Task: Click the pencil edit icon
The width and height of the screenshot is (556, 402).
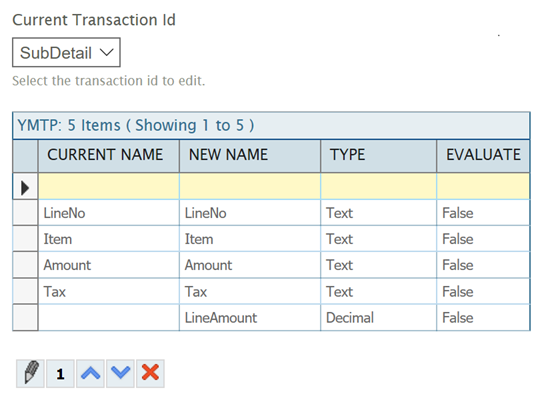Action: pyautogui.click(x=30, y=373)
